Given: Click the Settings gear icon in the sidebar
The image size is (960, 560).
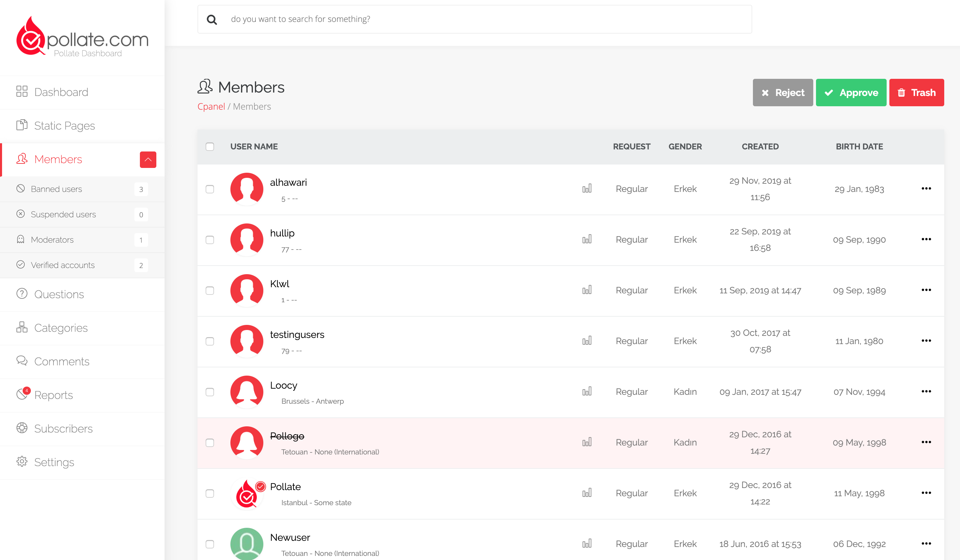Looking at the screenshot, I should point(22,461).
